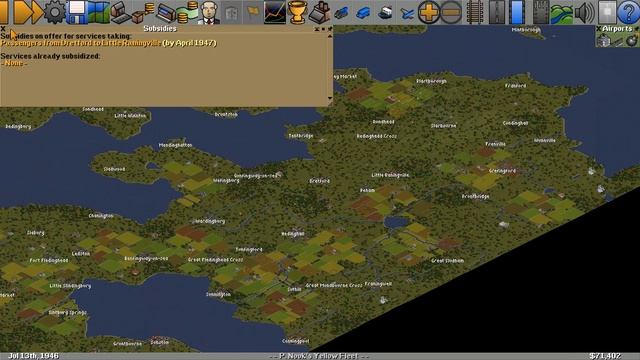Open waterways construction toolbar

tap(518, 12)
